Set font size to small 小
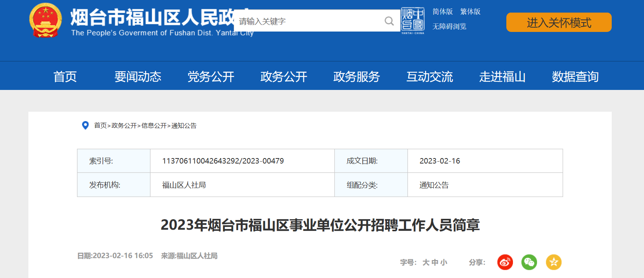 tap(444, 262)
